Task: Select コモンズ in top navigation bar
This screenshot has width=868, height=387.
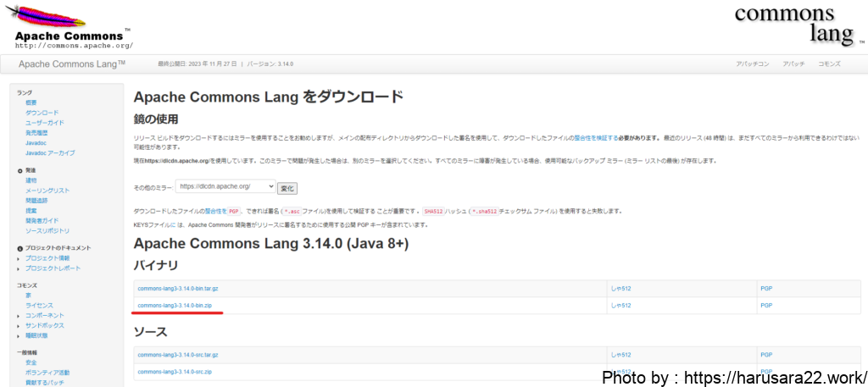Action: 828,64
